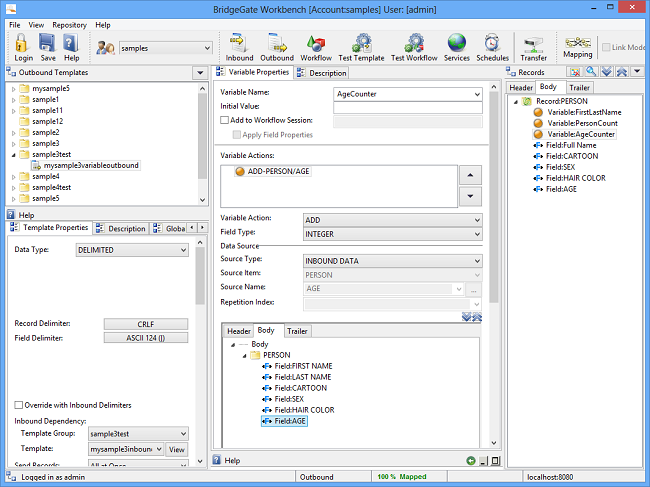Open the Outbound Templates panel dropdown arrow

pos(200,73)
